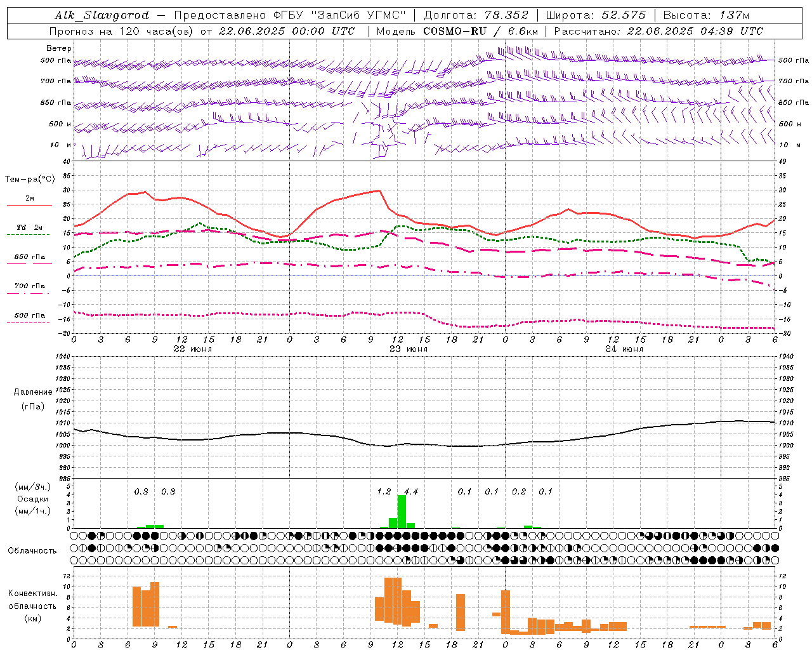Click the longitude value 78.352
The width and height of the screenshot is (812, 650).
coord(507,15)
